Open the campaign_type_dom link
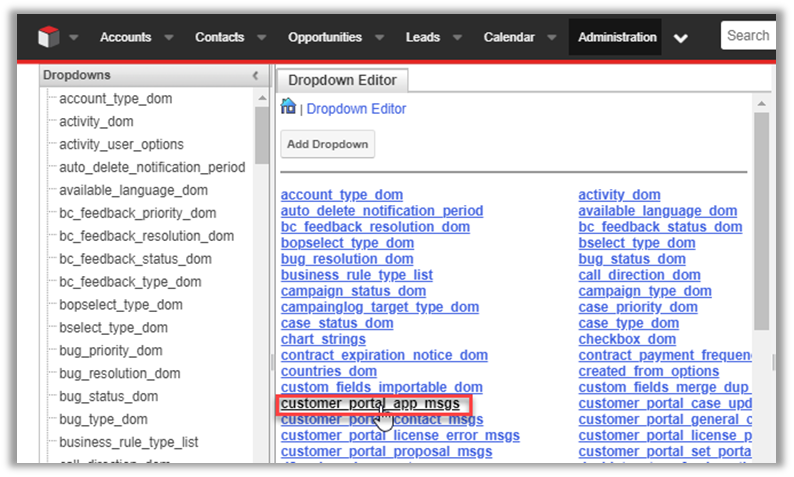Image resolution: width=794 pixels, height=477 pixels. (645, 291)
